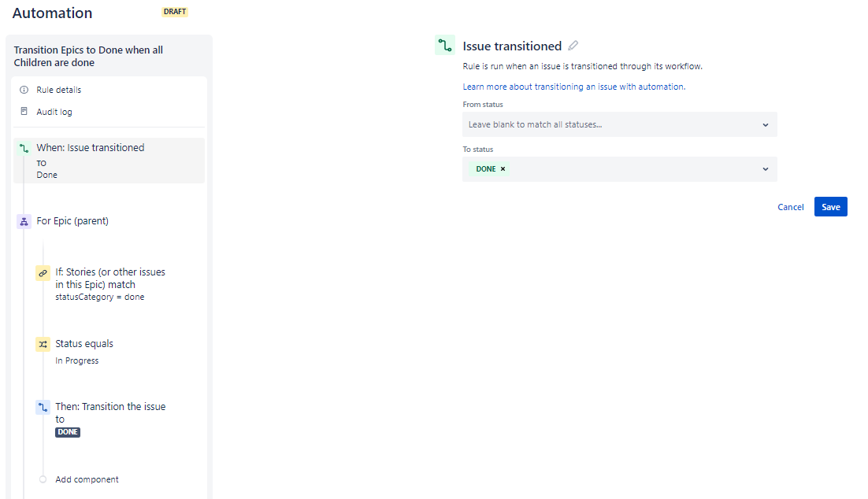Cancel editing the trigger configuration
Image resolution: width=868 pixels, height=499 pixels.
pyautogui.click(x=790, y=206)
